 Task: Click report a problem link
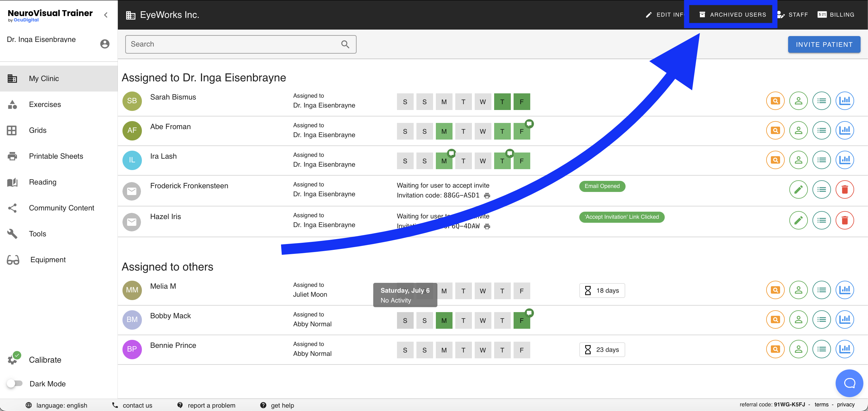(206, 405)
